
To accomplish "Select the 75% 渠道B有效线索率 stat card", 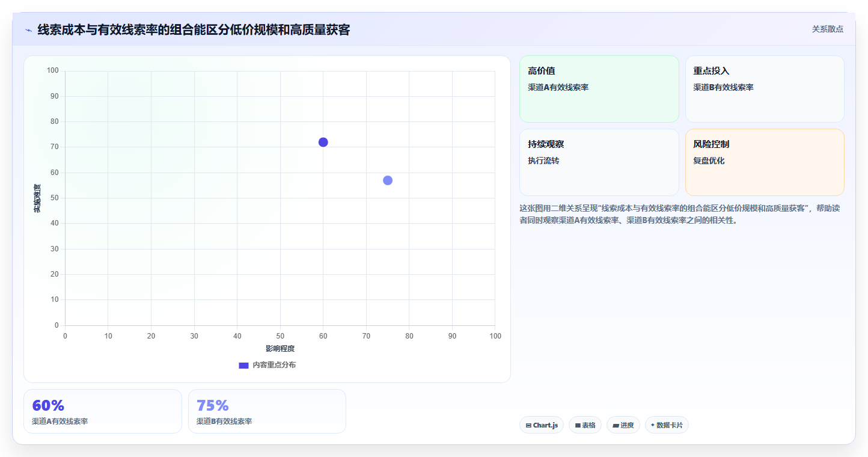I will 267,411.
